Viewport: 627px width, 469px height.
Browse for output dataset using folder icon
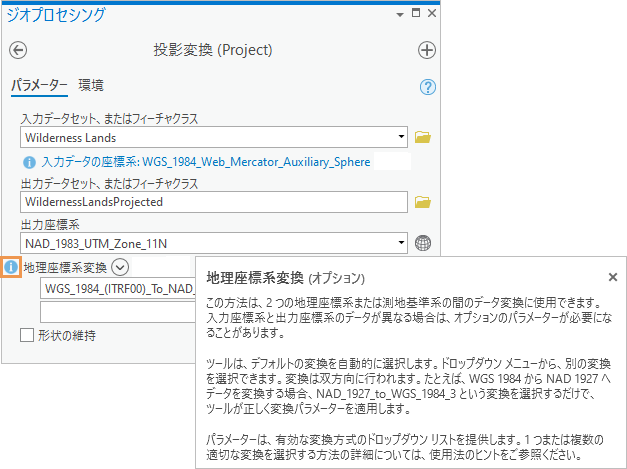(422, 202)
